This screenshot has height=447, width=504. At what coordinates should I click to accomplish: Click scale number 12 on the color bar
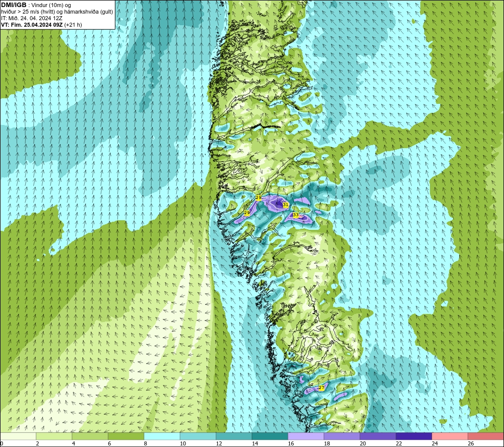click(219, 443)
